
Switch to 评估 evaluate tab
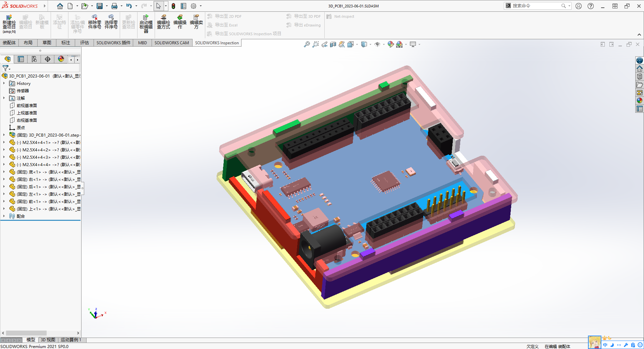(x=85, y=43)
